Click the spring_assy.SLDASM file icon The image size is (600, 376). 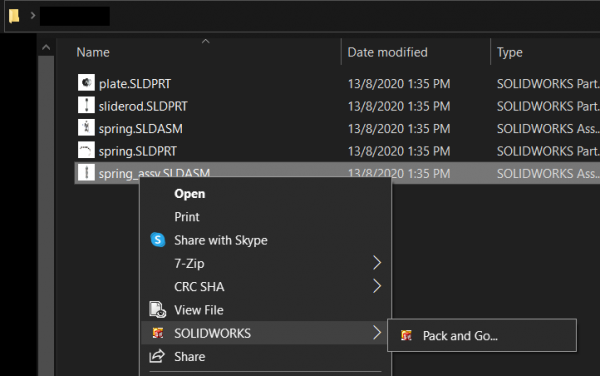tap(86, 173)
